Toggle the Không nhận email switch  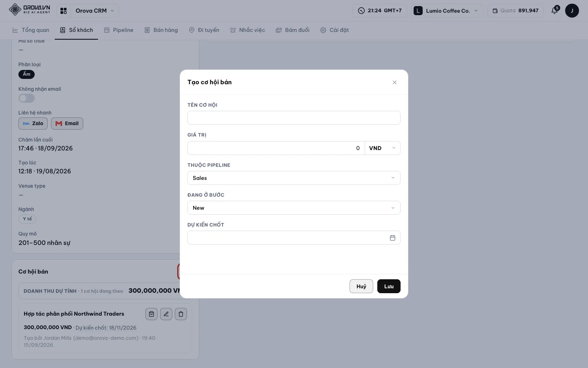tap(27, 98)
